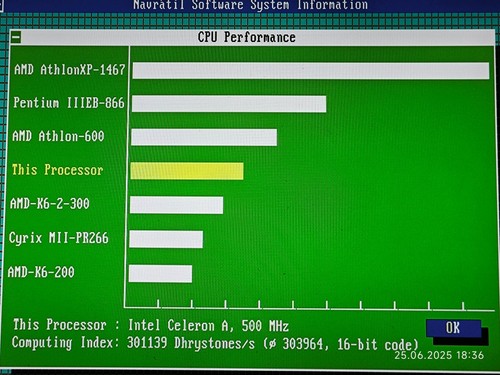Click the 301139 Dhrystones/s value
The height and width of the screenshot is (375, 500).
click(191, 343)
